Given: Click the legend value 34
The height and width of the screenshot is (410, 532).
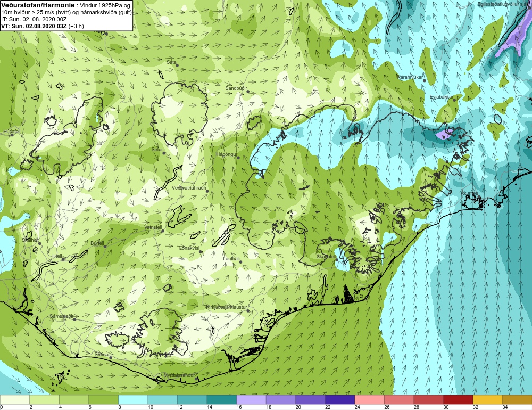Looking at the screenshot, I should pyautogui.click(x=505, y=407).
